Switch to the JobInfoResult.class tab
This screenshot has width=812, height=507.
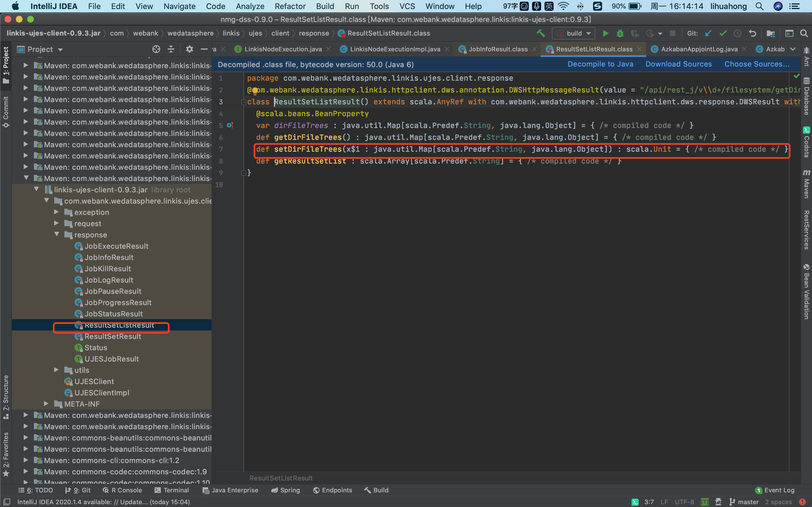tap(498, 49)
